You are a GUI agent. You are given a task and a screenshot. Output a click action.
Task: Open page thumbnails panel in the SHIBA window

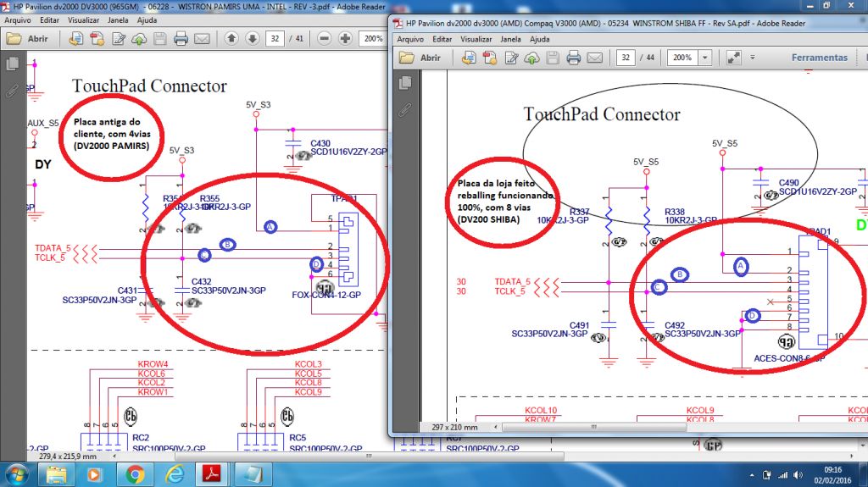tap(404, 82)
